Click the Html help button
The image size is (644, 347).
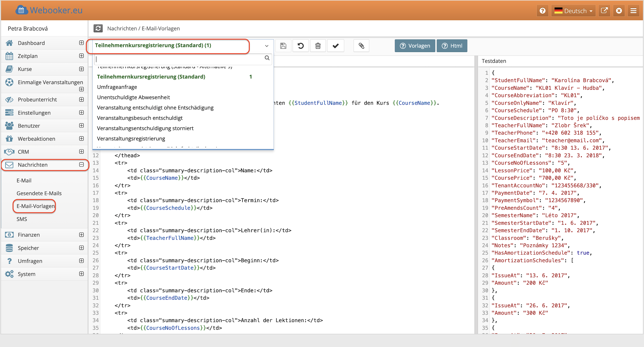[452, 46]
